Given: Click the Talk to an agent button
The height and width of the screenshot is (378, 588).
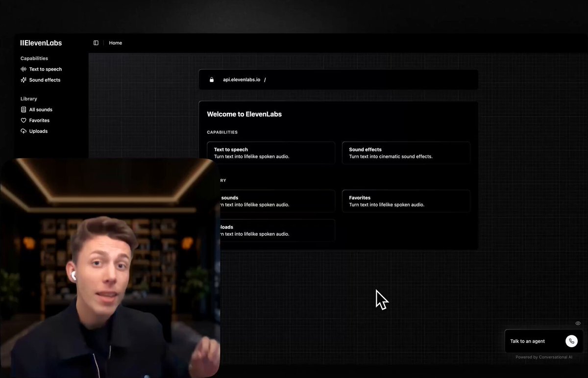Looking at the screenshot, I should coord(544,341).
